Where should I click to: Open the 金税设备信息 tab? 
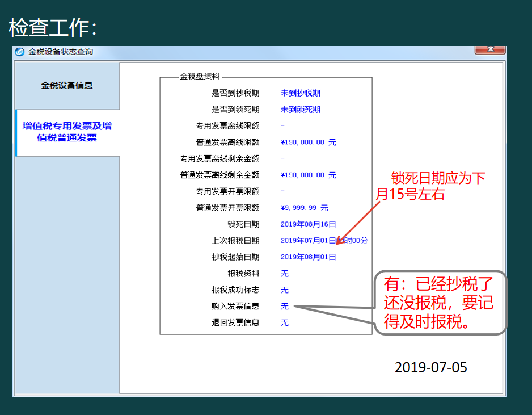67,85
